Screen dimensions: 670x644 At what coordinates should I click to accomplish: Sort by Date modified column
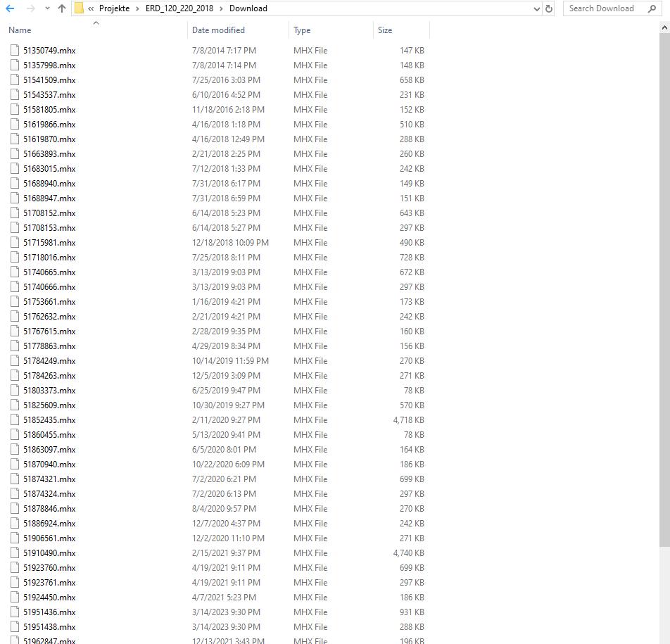pos(218,30)
